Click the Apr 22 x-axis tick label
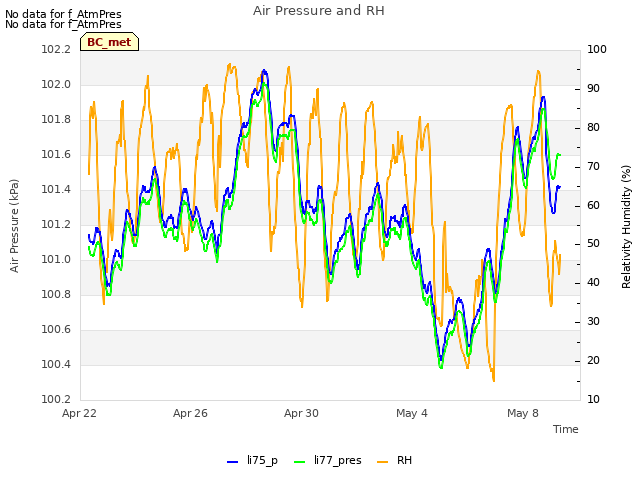640x480 pixels. tap(79, 413)
